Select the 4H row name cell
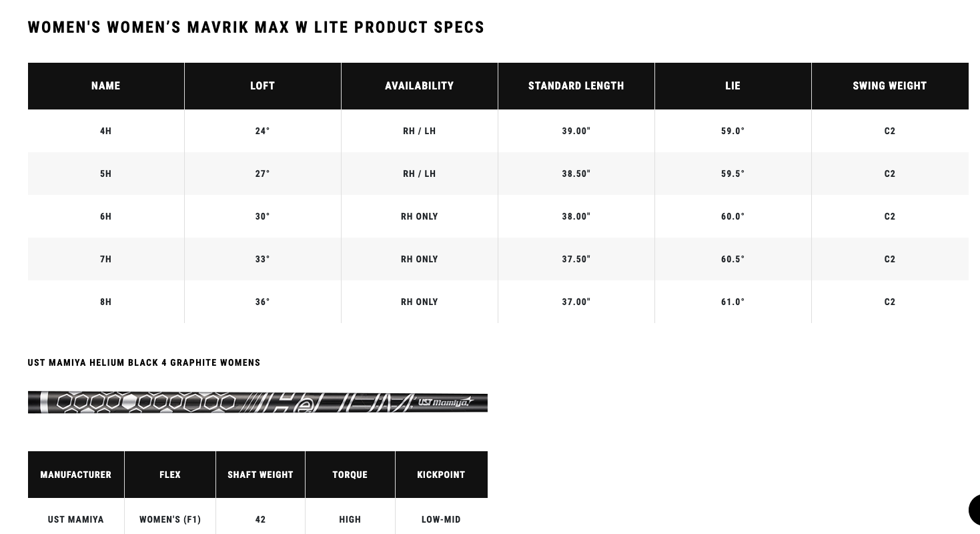 pyautogui.click(x=106, y=131)
